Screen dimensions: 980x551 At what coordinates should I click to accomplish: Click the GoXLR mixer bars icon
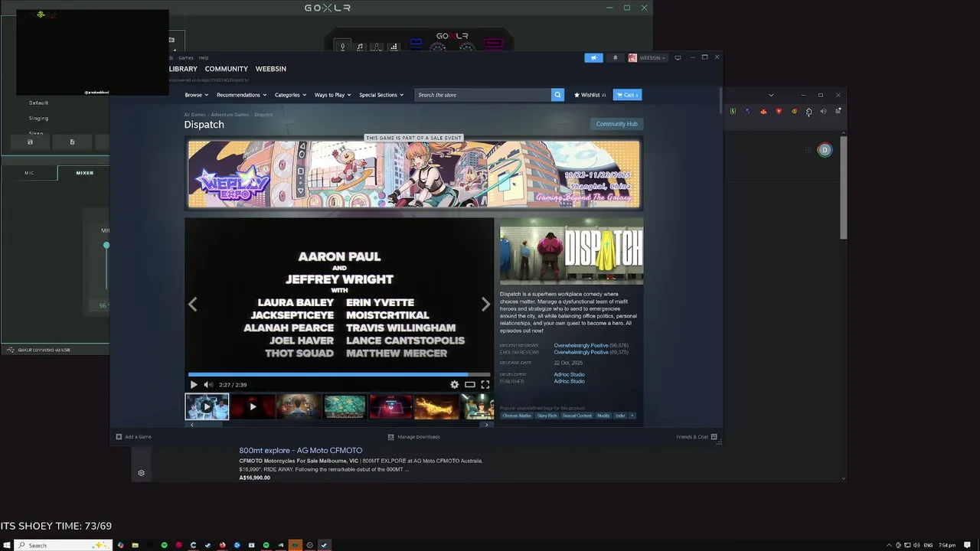[x=394, y=47]
